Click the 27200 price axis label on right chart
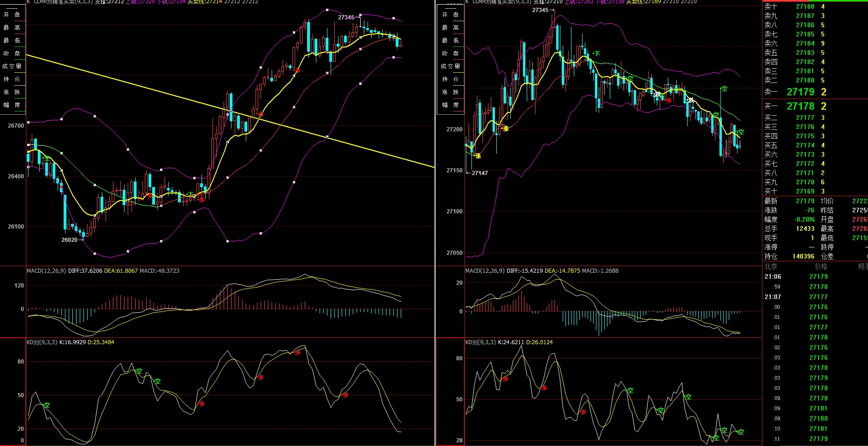Screen dimensions: 868x446 pyautogui.click(x=454, y=129)
